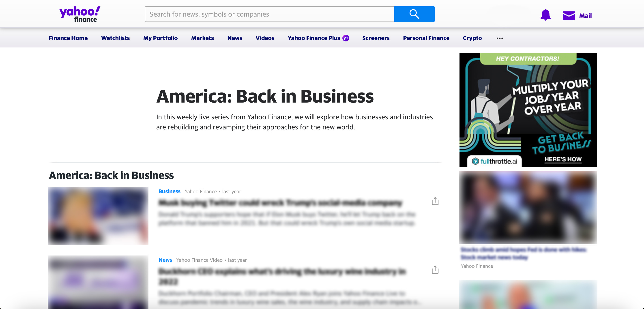644x309 pixels.
Task: Click HERE'S HOW on the fullthrottle.ai ad
Action: [563, 159]
